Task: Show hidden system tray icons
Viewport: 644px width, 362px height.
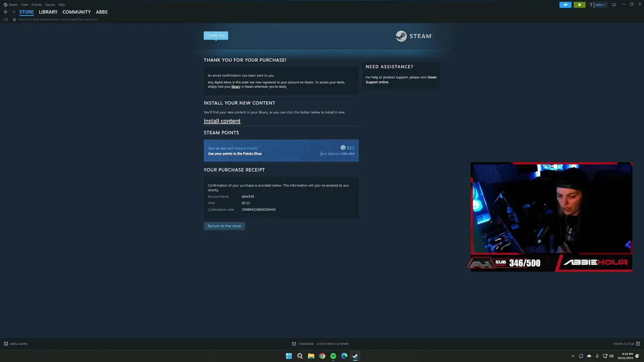Action: pyautogui.click(x=573, y=356)
